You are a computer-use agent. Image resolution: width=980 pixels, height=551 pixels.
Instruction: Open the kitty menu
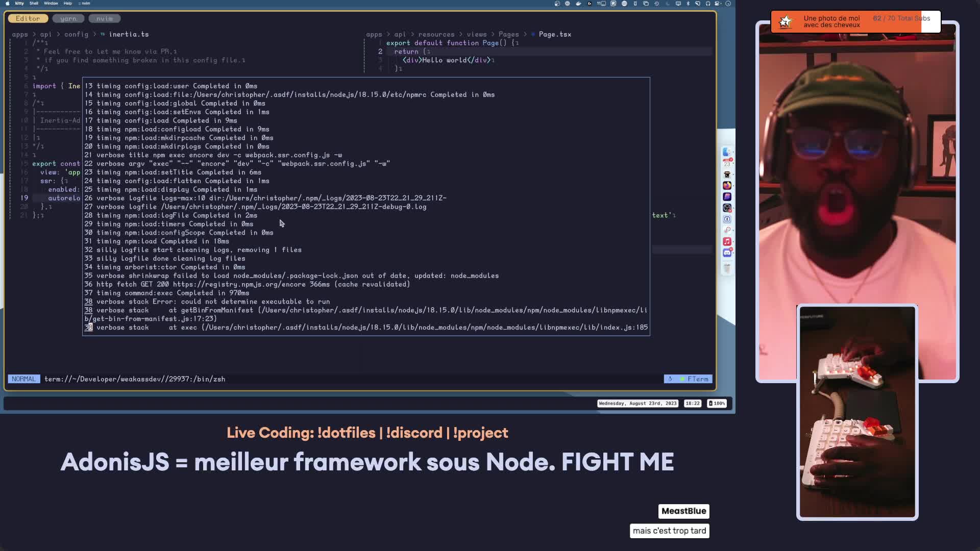point(19,3)
